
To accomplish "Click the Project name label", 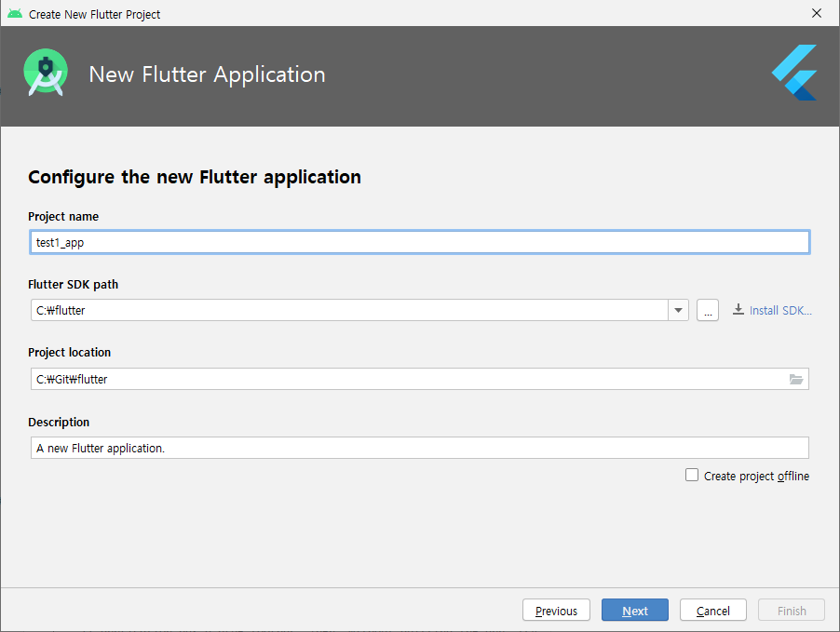I will (x=63, y=216).
